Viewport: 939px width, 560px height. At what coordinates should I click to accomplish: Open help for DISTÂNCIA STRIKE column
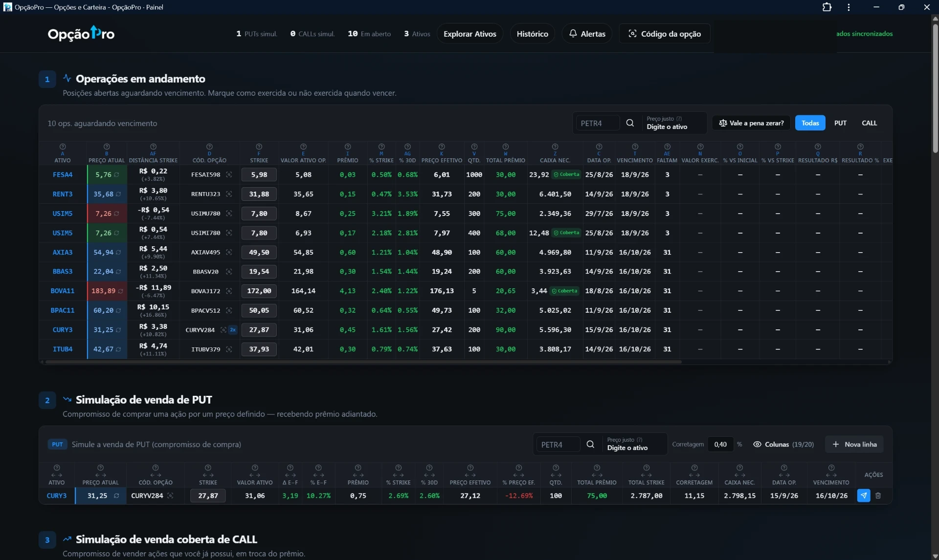tap(153, 147)
